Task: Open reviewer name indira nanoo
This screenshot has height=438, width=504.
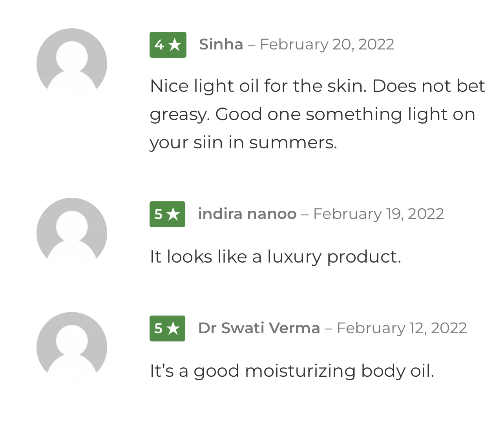Action: (247, 214)
